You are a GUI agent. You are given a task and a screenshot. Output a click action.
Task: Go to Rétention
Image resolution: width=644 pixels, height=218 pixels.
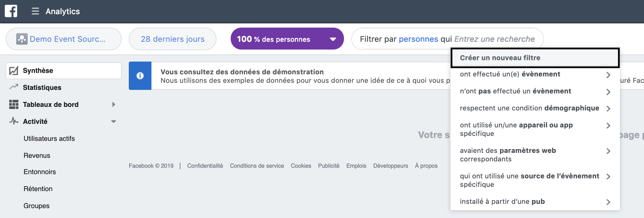pyautogui.click(x=38, y=189)
